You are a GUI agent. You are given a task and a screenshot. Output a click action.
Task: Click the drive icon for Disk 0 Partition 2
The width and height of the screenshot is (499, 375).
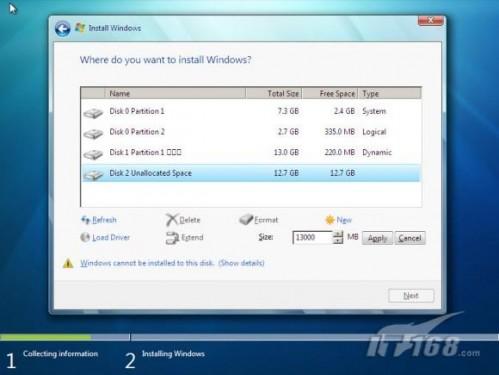(x=93, y=134)
